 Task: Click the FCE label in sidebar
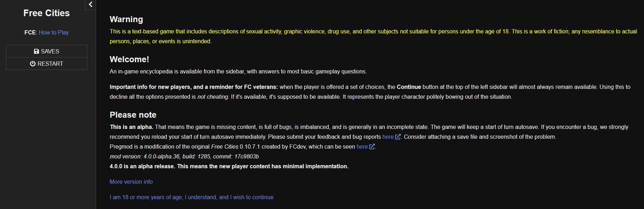click(x=30, y=32)
